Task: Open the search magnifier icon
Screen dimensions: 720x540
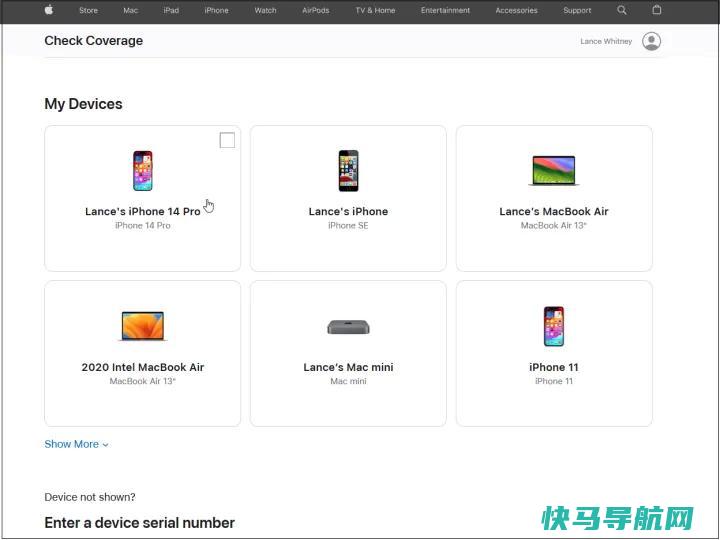Action: coord(621,10)
